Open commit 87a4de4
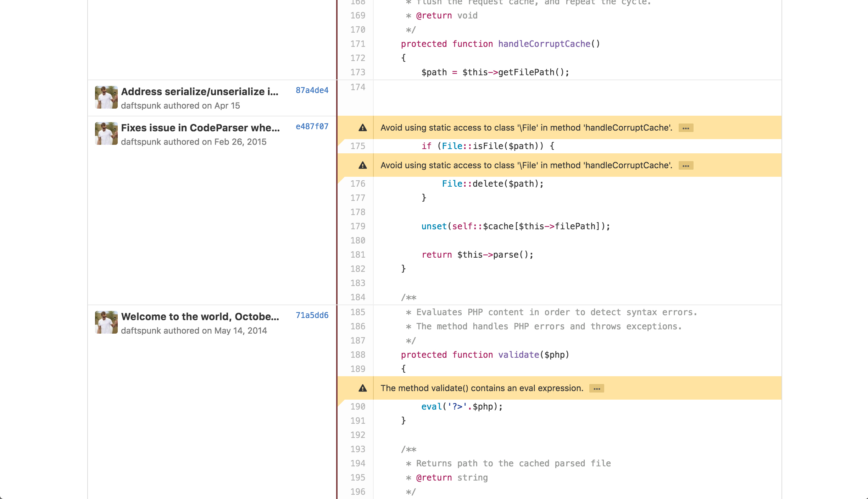The height and width of the screenshot is (499, 868). tap(312, 91)
